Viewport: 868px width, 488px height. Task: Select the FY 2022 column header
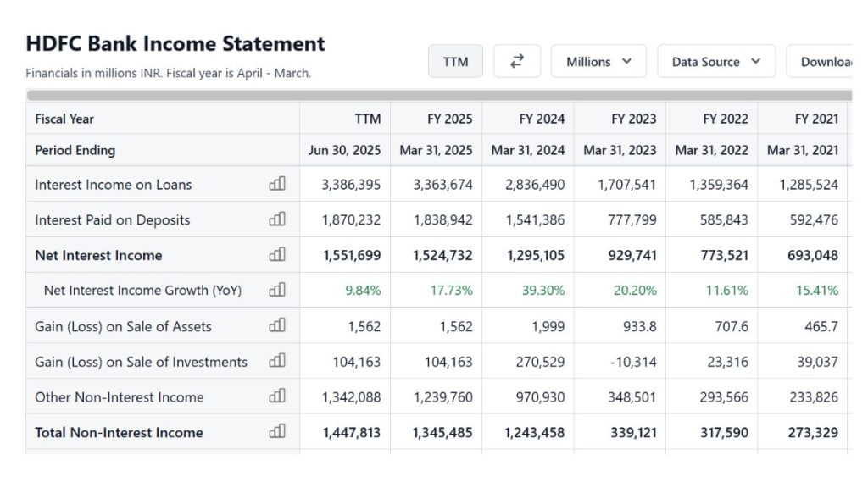726,119
